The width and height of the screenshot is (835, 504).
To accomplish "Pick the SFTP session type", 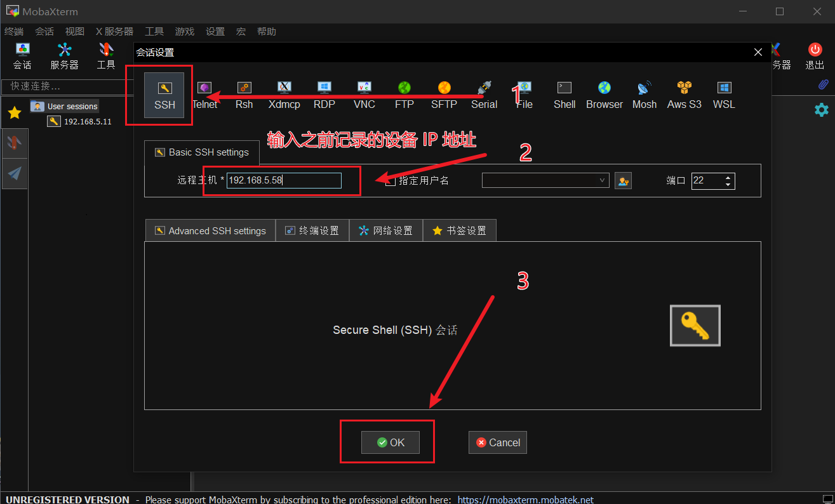I will [444, 95].
